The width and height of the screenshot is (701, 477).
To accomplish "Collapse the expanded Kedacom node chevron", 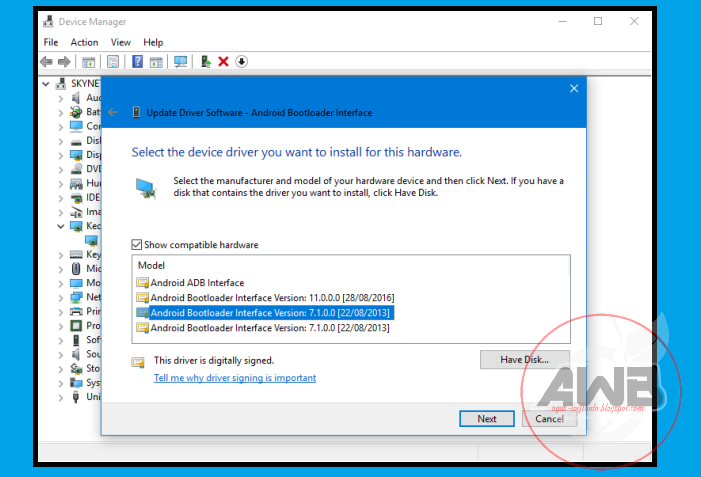I will tap(61, 226).
